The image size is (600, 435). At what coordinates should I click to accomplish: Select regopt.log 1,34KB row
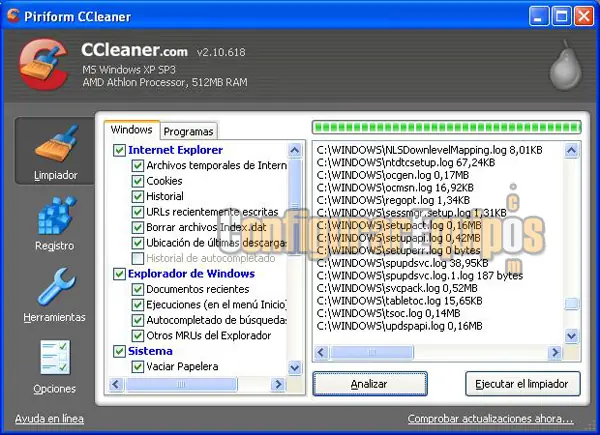click(x=393, y=200)
